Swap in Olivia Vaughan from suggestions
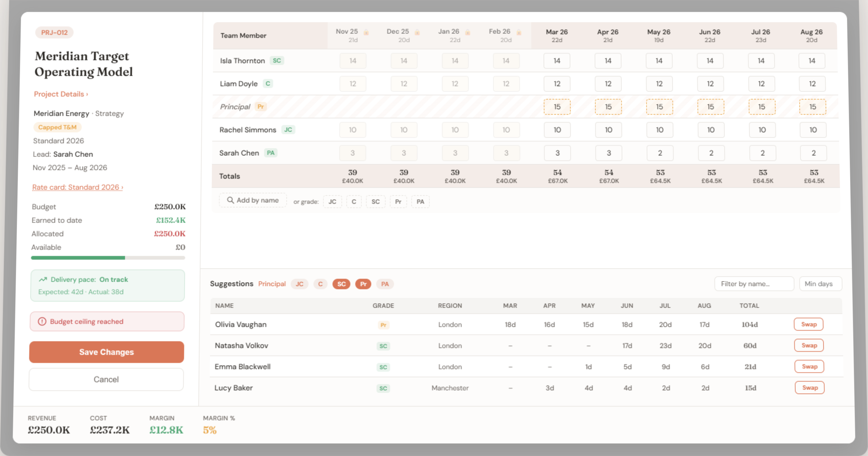Image resolution: width=868 pixels, height=456 pixels. 809,324
